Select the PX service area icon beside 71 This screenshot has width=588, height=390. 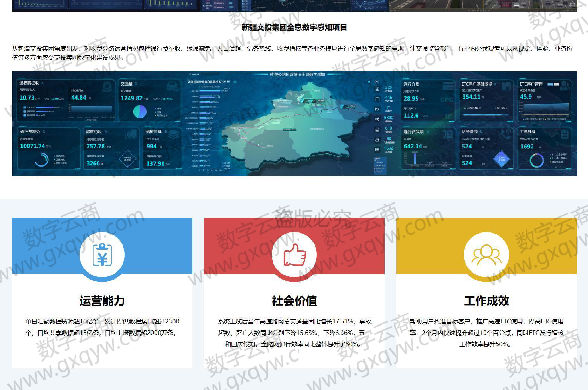click(377, 109)
